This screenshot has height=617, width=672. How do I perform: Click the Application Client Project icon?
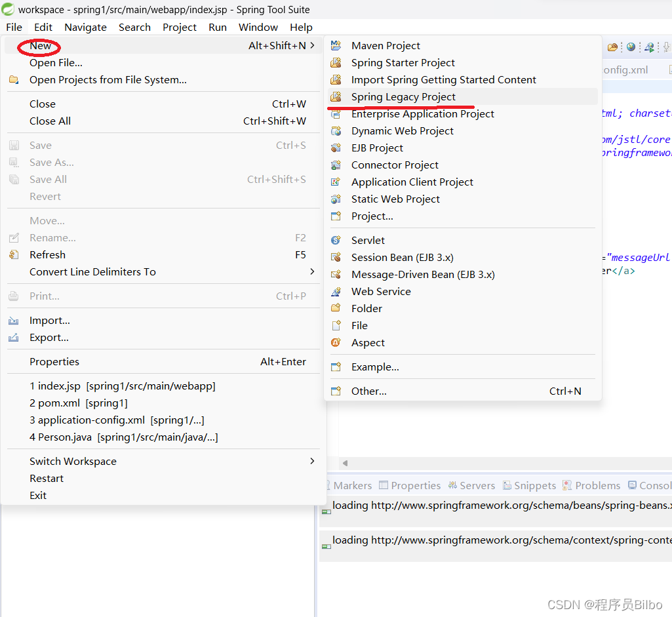[336, 182]
